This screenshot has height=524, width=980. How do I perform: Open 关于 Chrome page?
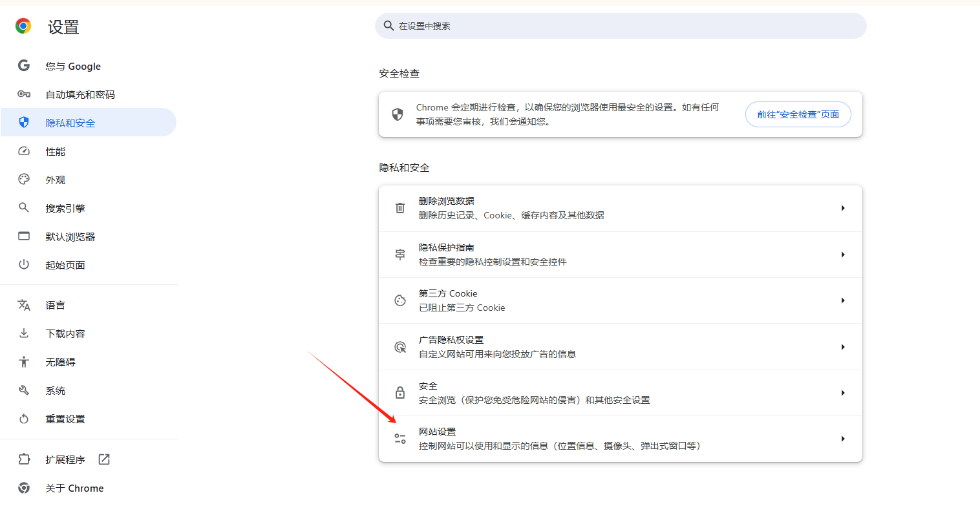point(89,488)
